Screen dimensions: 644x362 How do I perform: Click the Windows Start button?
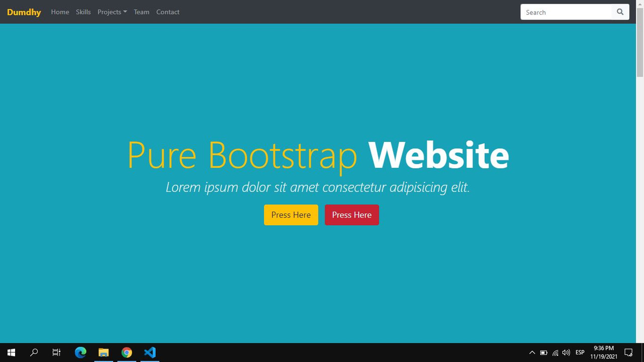(x=11, y=352)
